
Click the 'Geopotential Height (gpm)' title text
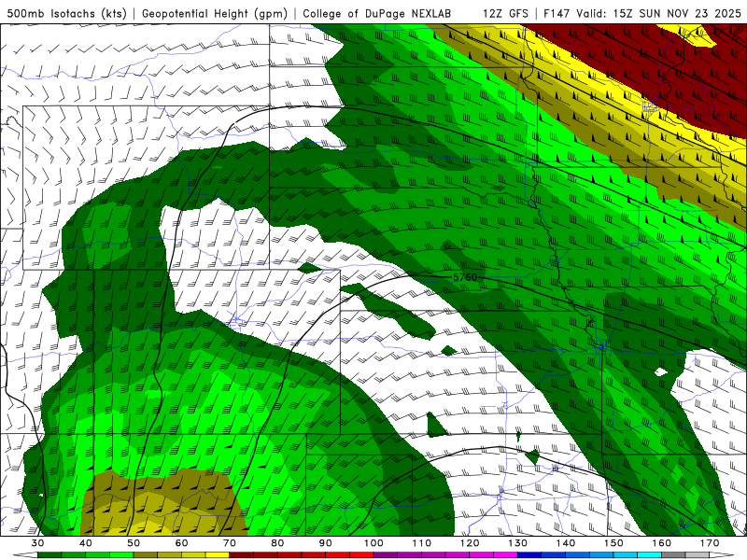[x=215, y=14]
